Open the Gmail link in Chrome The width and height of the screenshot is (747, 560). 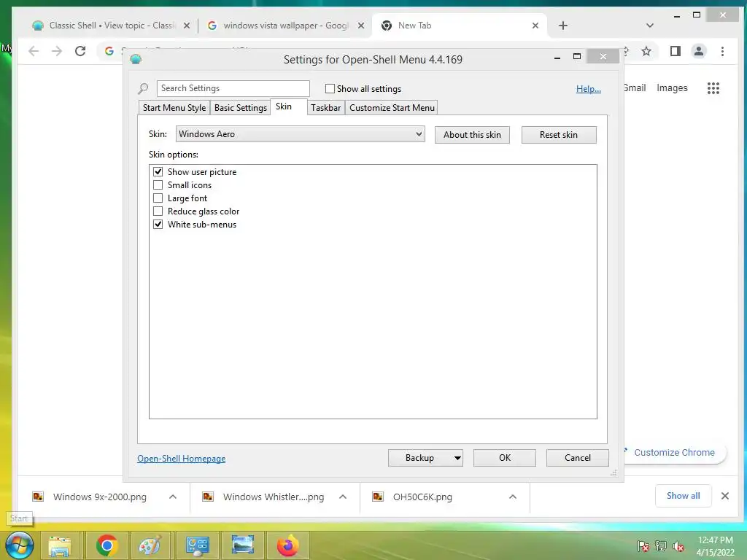(635, 88)
